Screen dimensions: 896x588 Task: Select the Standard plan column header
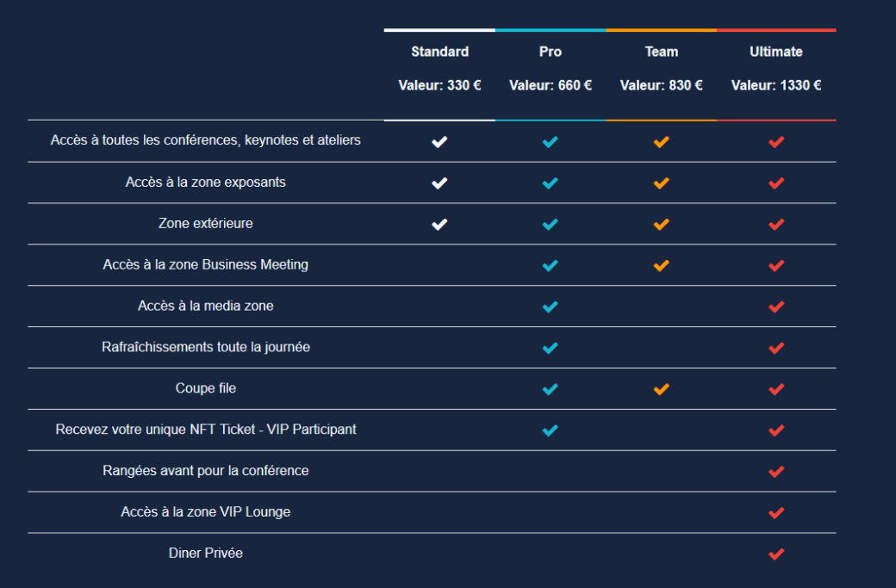coord(439,52)
